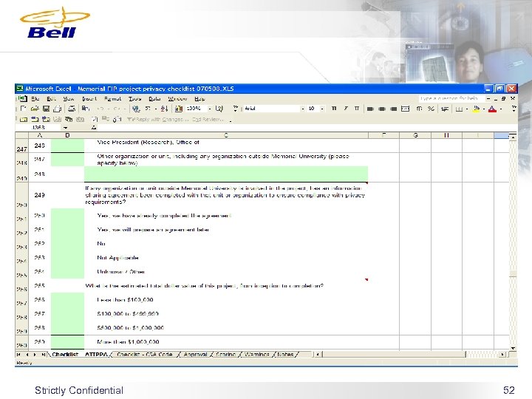Switch to the Warnings sheet tab

pos(257,354)
